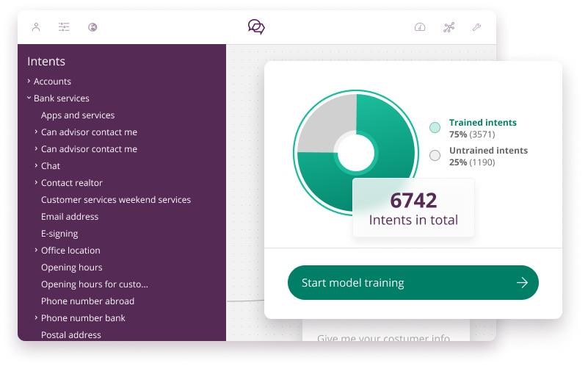Select the E-signing intent

pos(60,234)
